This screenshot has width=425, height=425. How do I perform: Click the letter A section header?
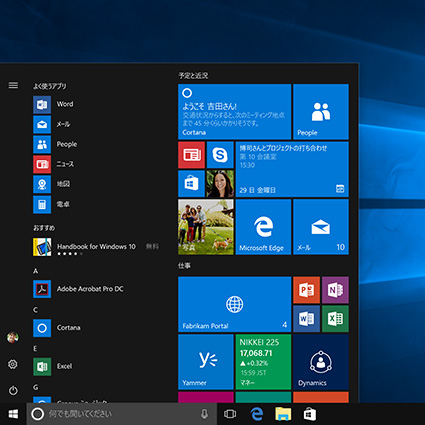point(35,271)
